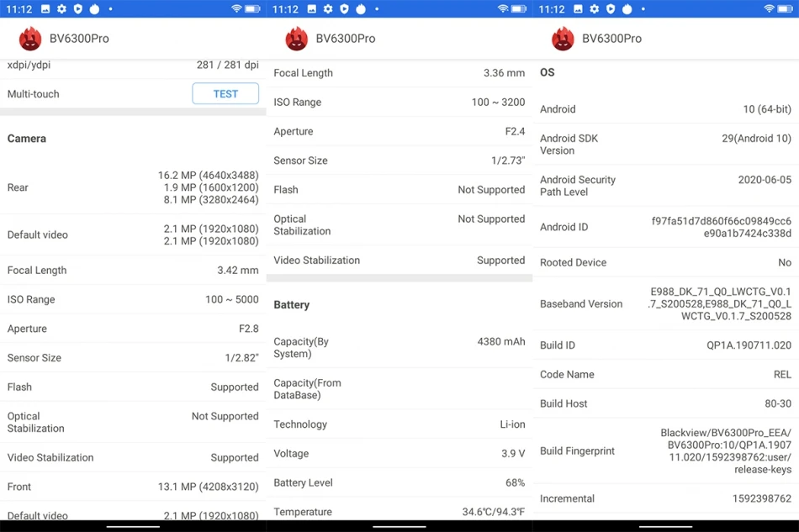Screen dimensions: 799x532
Task: Select the '1.9 MP (1600x1200)' rear resolution
Action: click(211, 187)
